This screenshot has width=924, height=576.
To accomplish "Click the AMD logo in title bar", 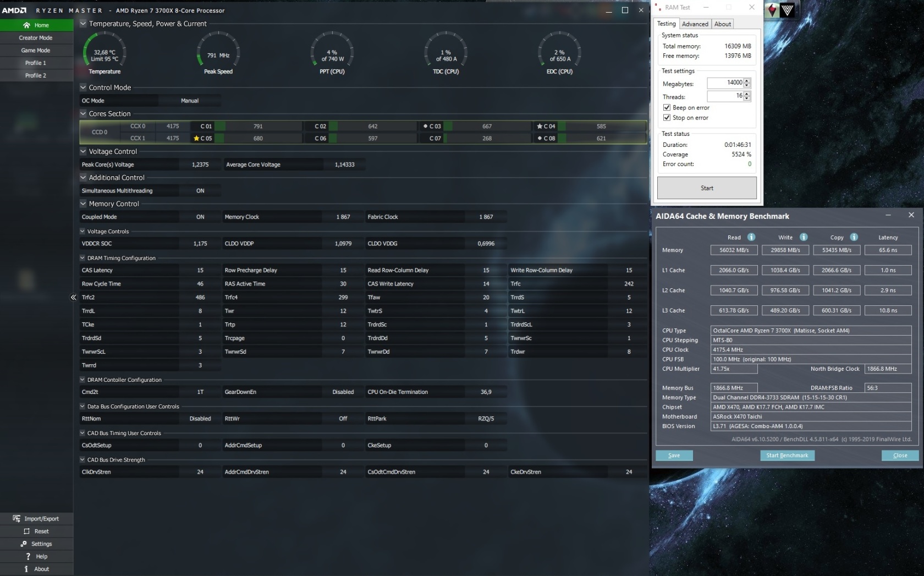I will coord(14,10).
